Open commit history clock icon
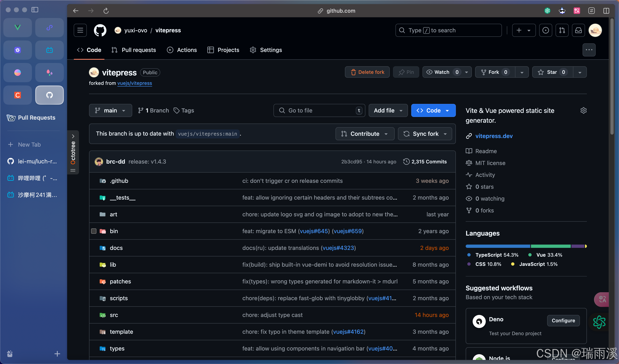The image size is (619, 364). 406,162
